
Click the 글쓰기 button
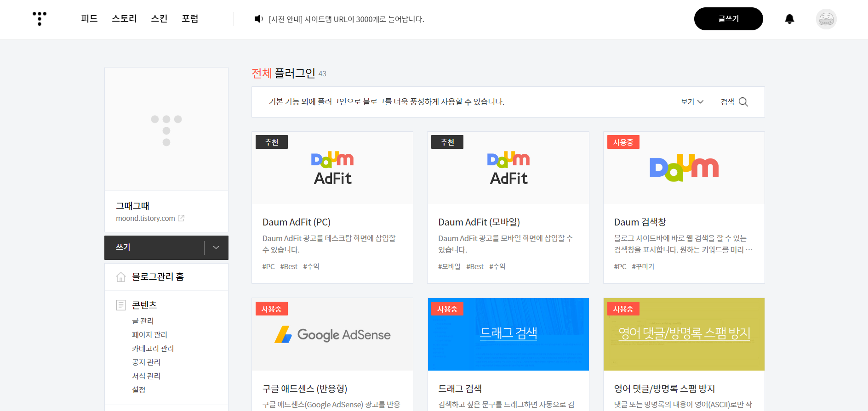coord(728,19)
